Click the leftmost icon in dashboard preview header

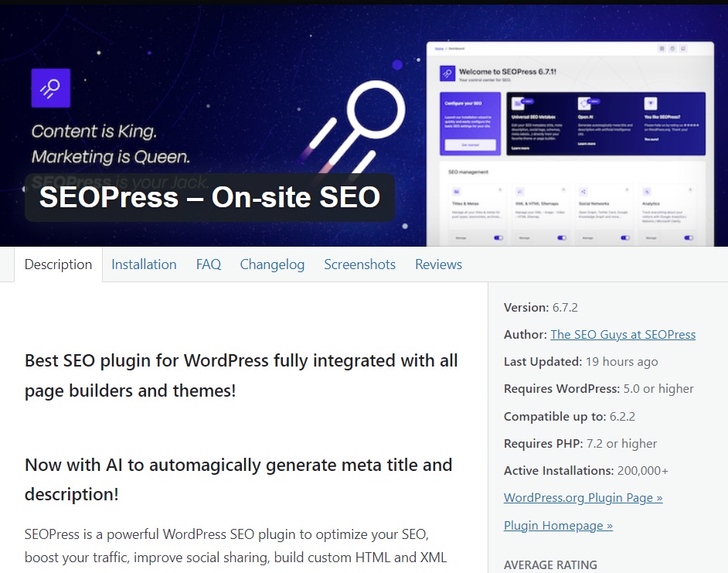(x=662, y=49)
